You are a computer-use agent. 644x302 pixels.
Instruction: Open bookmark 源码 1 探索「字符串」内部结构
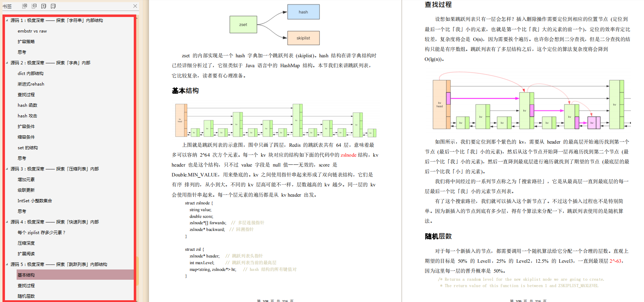(x=57, y=21)
